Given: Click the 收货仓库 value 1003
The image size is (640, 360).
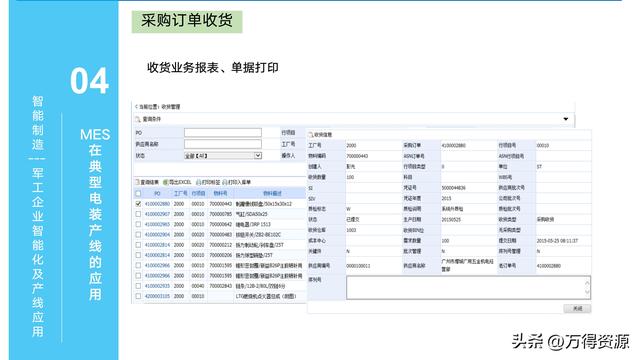Looking at the screenshot, I should tap(351, 230).
